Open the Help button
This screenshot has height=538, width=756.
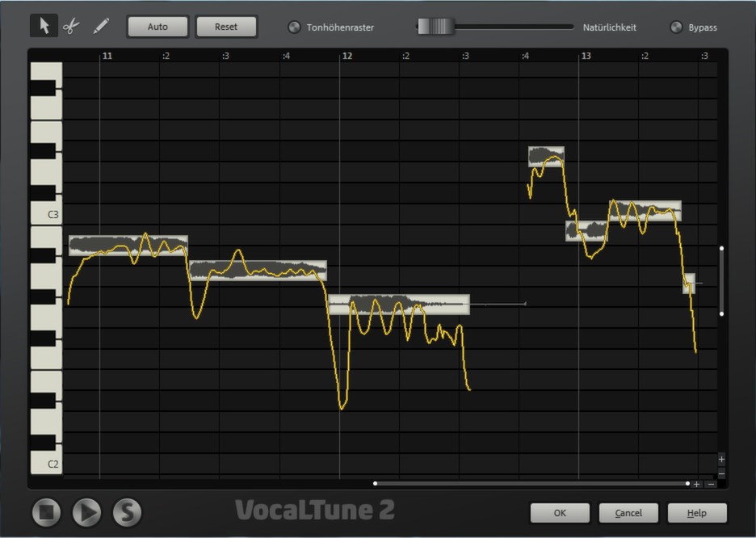(696, 512)
